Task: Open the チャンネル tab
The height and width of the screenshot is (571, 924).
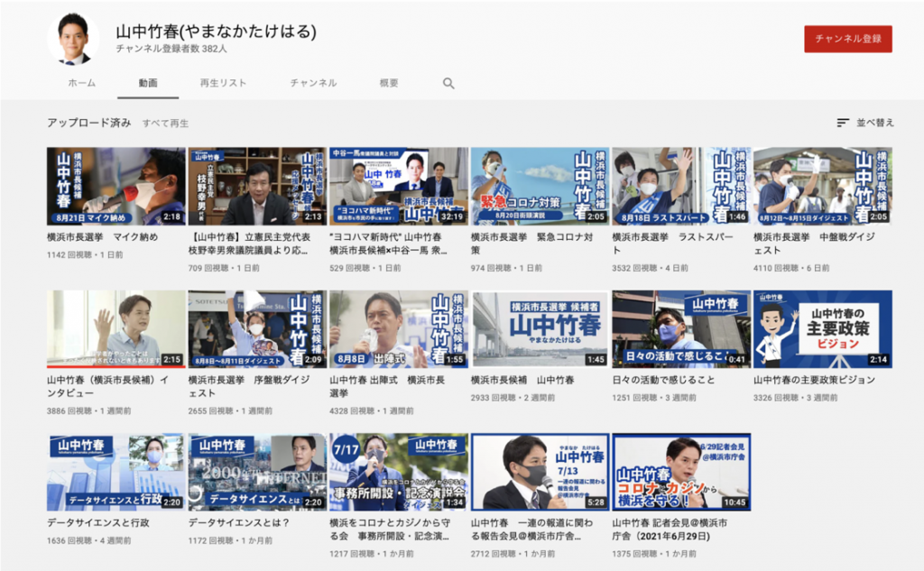Action: 313,83
